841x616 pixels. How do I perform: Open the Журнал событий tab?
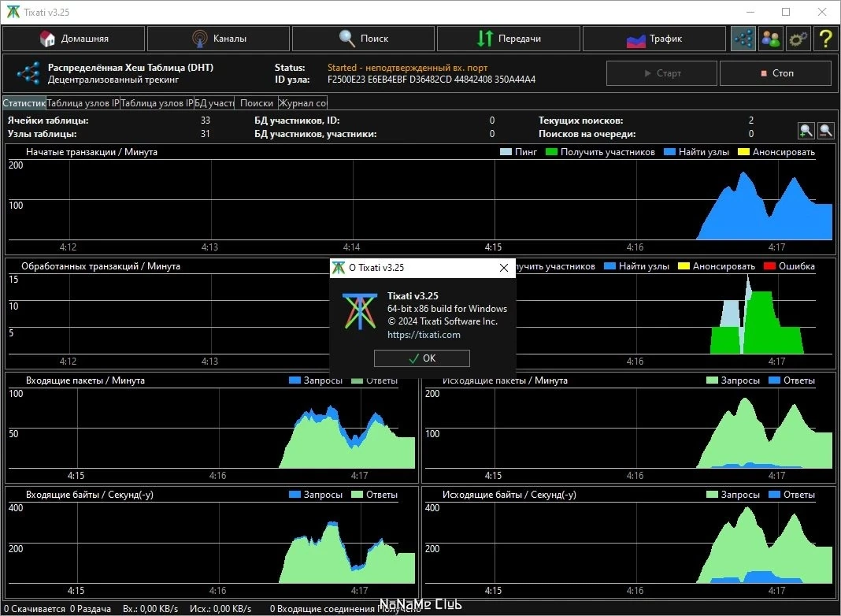click(302, 103)
